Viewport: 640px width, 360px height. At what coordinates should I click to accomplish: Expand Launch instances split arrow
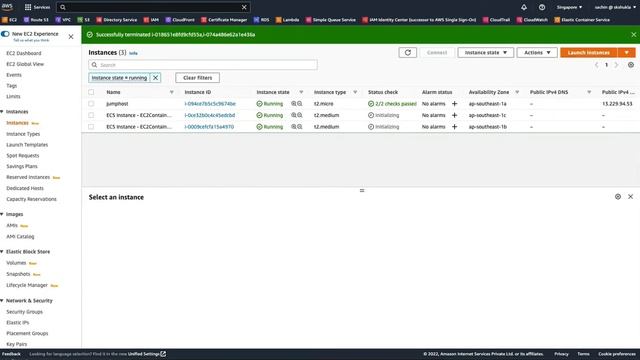tap(626, 53)
